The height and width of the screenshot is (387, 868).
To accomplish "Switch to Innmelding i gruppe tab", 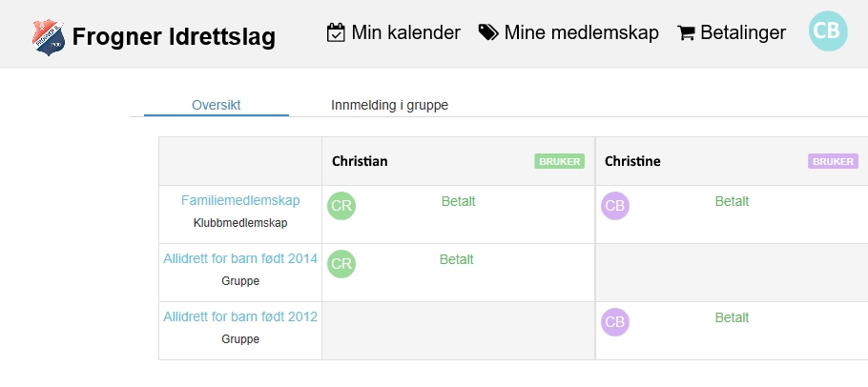I will 390,105.
